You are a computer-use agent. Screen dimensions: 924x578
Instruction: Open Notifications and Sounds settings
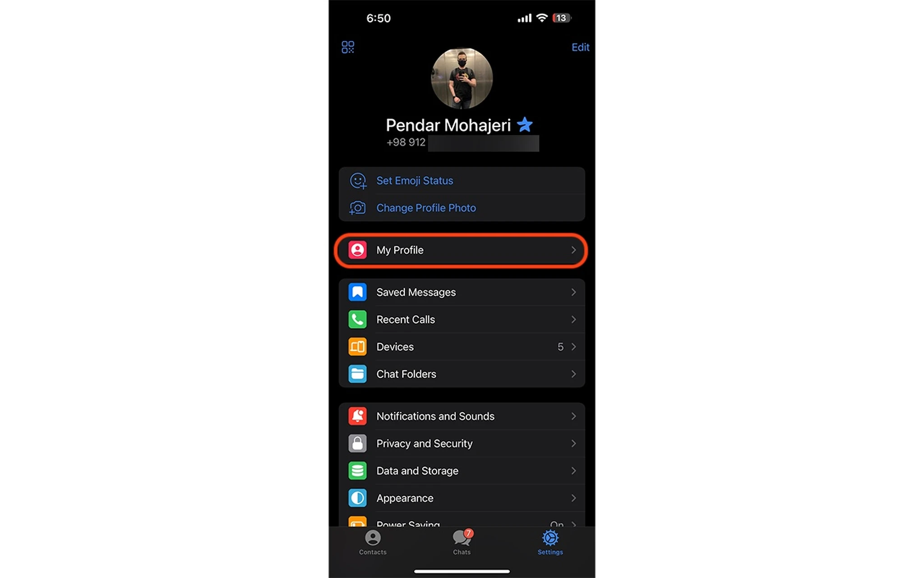point(462,416)
